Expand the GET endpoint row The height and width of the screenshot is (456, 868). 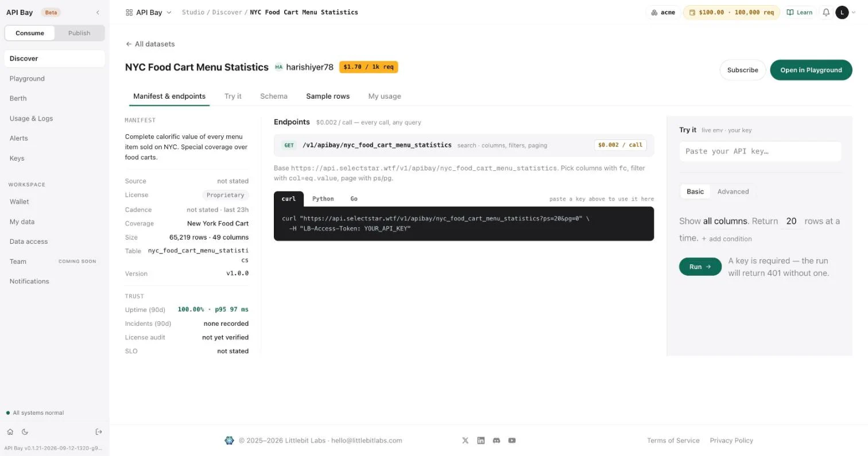(464, 145)
